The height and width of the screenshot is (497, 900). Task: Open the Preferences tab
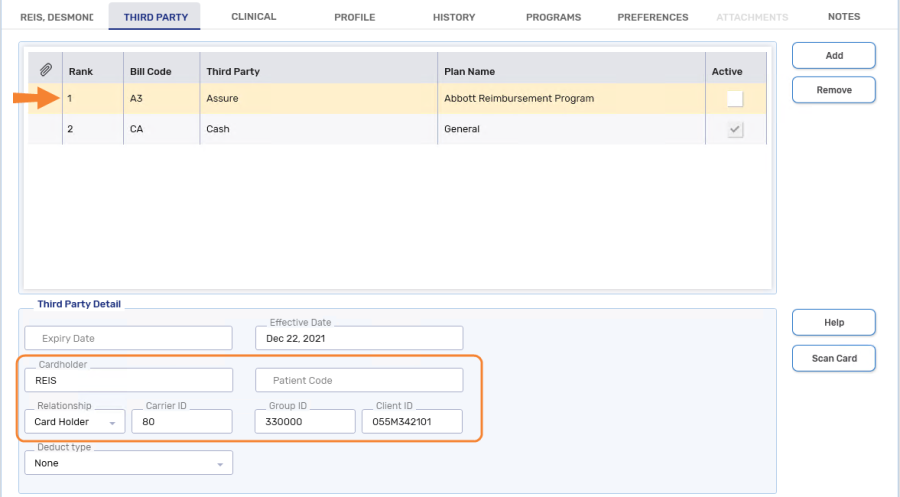(652, 17)
